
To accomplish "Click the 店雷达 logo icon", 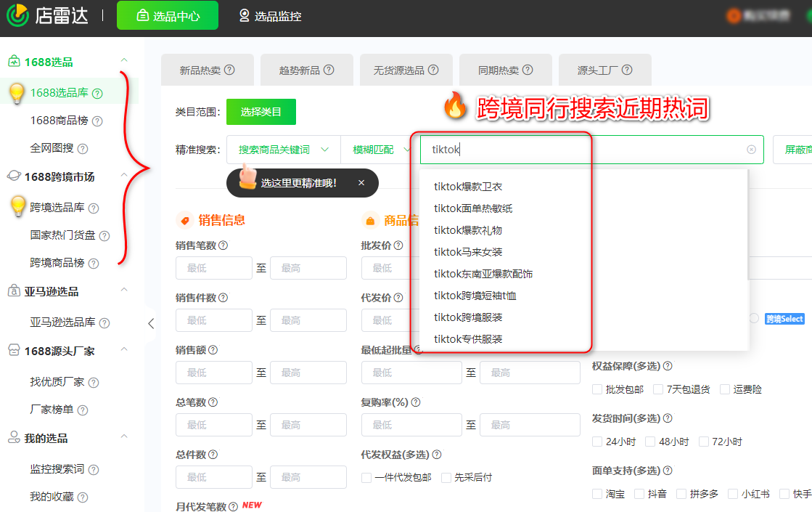I will point(16,16).
